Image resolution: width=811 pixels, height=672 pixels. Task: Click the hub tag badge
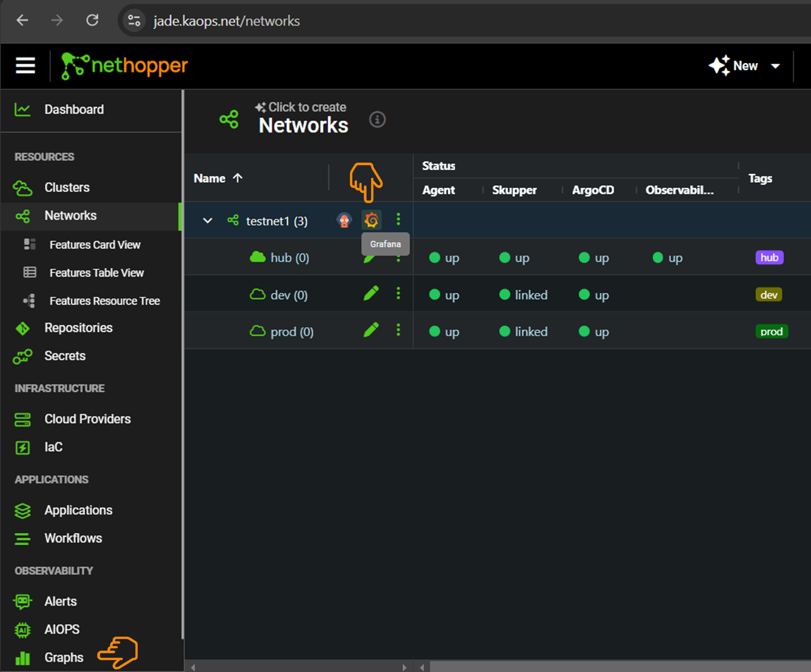[770, 257]
